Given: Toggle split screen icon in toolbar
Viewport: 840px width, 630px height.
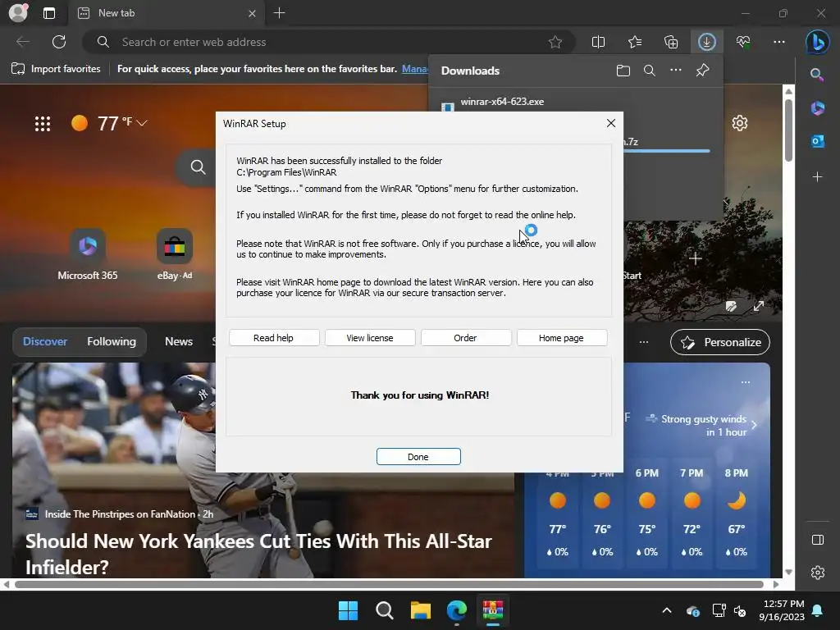Looking at the screenshot, I should pos(598,42).
